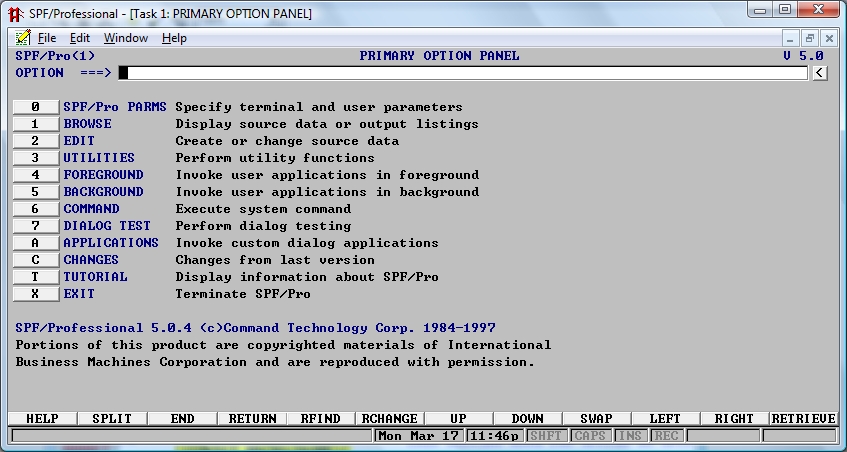Minimize the inner Task 1 child window
Viewport: 847px width, 452px height.
tap(790, 38)
